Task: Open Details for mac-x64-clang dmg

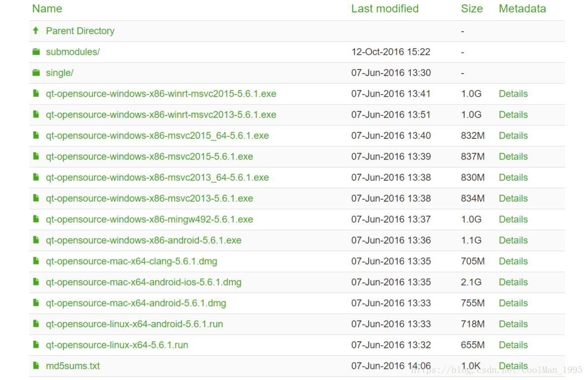Action: [x=513, y=261]
